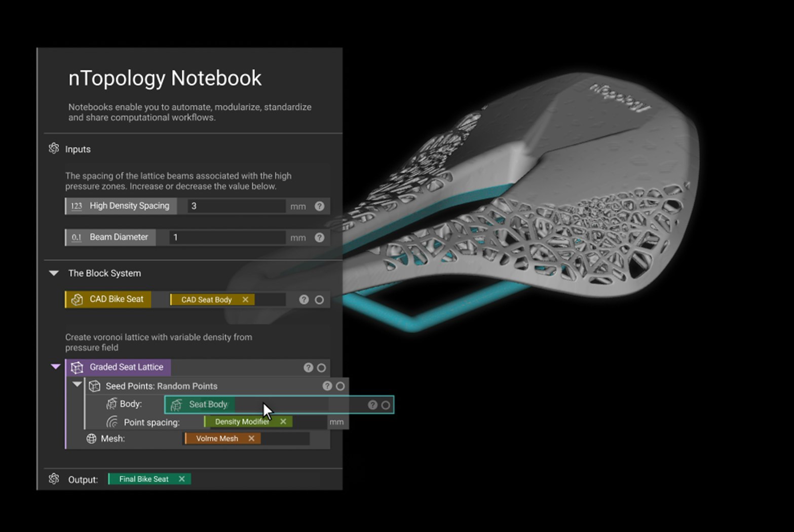Open help for High Density Spacing
Viewport: 794px width, 532px height.
(x=319, y=206)
